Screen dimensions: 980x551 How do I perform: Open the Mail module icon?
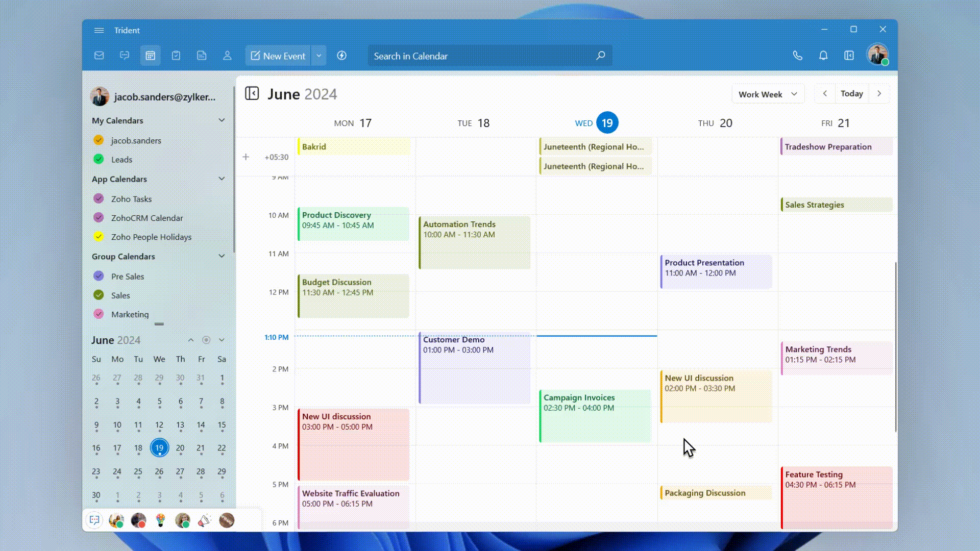pos(99,56)
